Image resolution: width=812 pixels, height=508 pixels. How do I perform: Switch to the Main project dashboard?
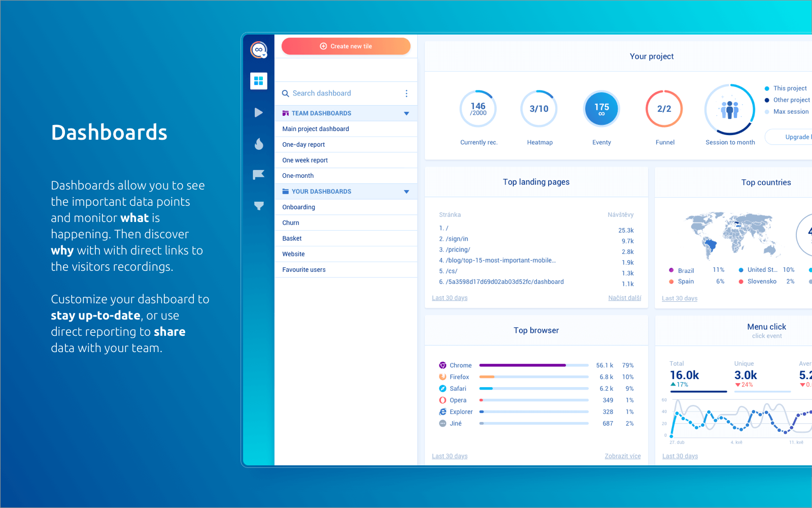pos(315,129)
